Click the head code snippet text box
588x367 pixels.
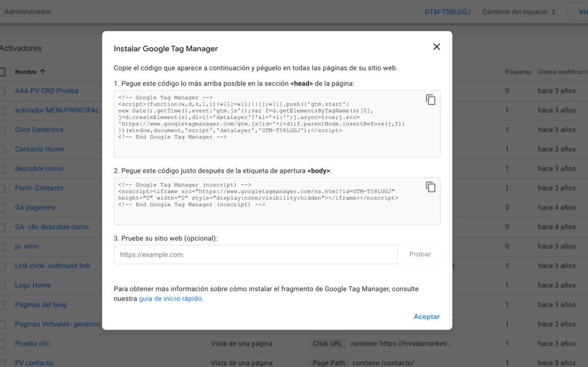click(x=277, y=124)
